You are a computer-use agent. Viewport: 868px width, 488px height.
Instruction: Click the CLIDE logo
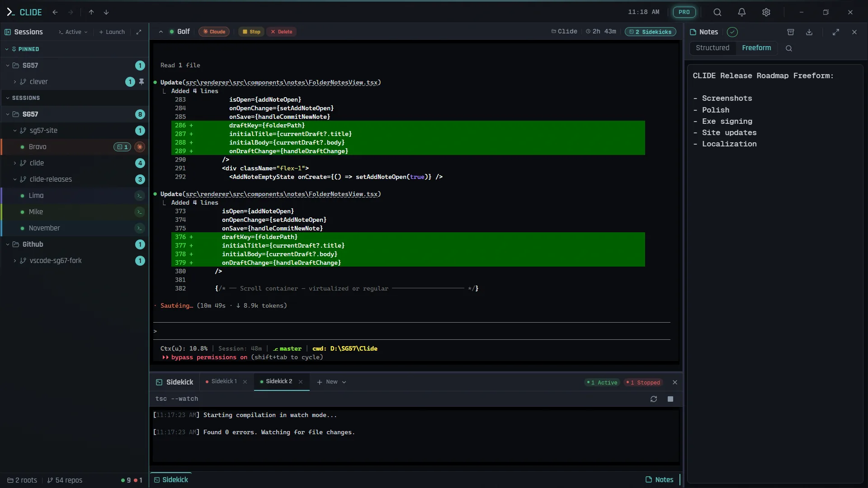click(x=24, y=12)
